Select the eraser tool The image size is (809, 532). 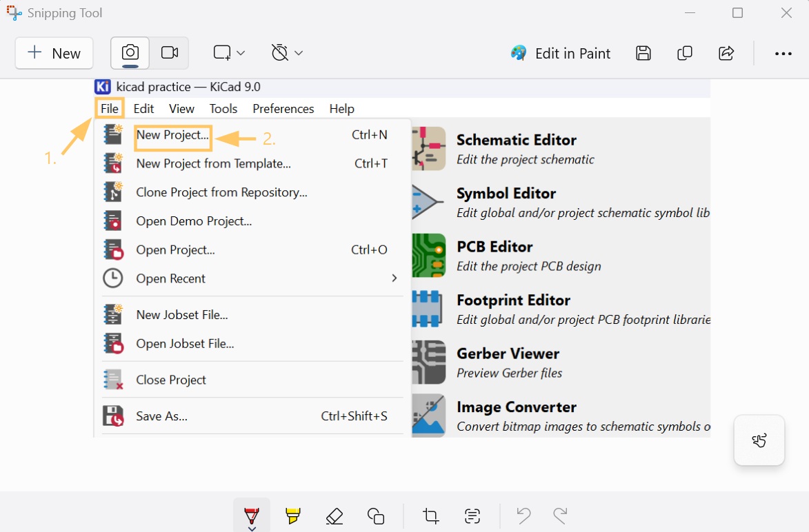coord(334,515)
